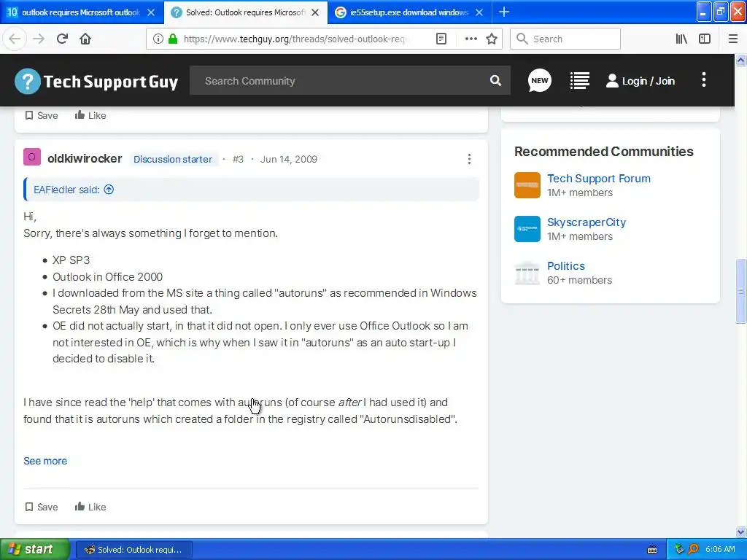Image resolution: width=747 pixels, height=560 pixels.
Task: Open SkyscraperCity community link
Action: click(587, 222)
